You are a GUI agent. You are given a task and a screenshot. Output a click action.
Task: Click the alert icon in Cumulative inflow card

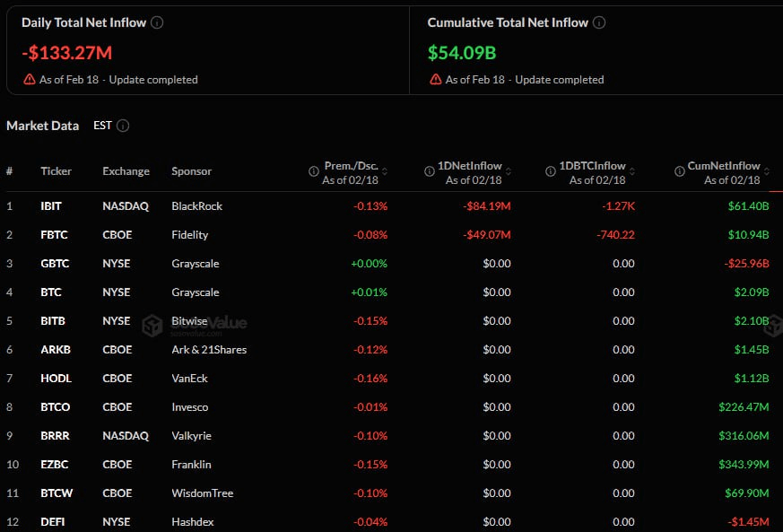(x=436, y=79)
